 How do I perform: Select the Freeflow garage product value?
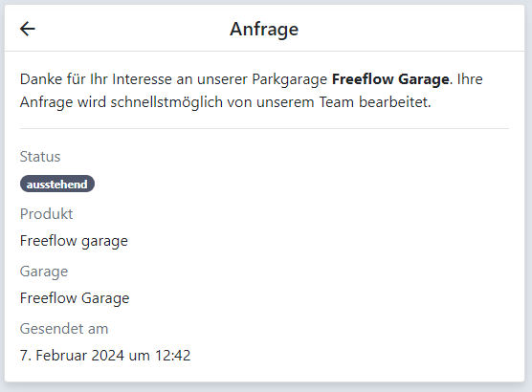pyautogui.click(x=74, y=241)
